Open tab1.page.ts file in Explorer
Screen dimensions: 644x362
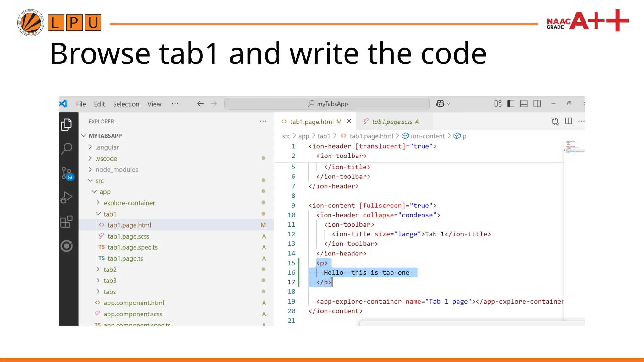125,259
